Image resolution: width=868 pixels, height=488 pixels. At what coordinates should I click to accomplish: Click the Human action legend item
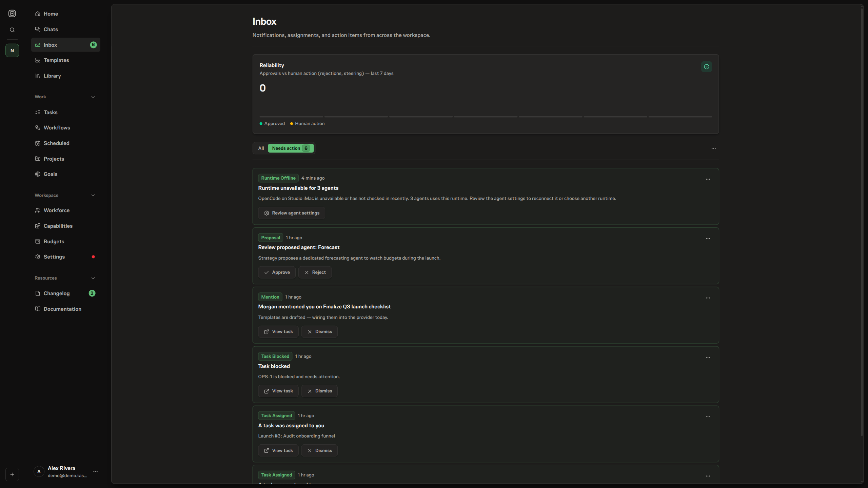(307, 124)
